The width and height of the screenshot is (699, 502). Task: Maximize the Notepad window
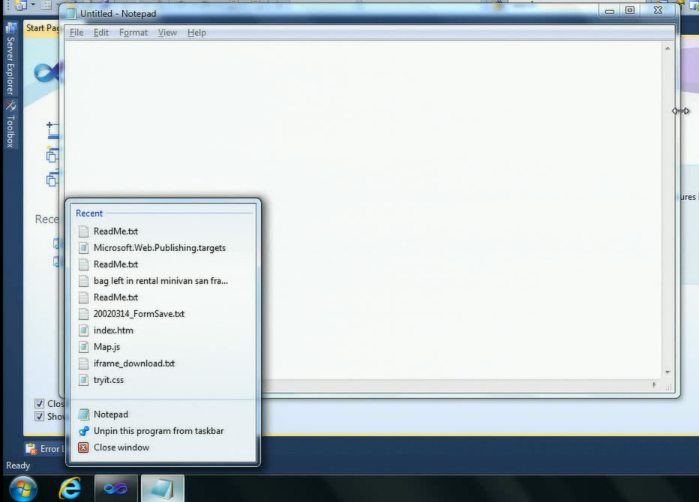click(629, 10)
